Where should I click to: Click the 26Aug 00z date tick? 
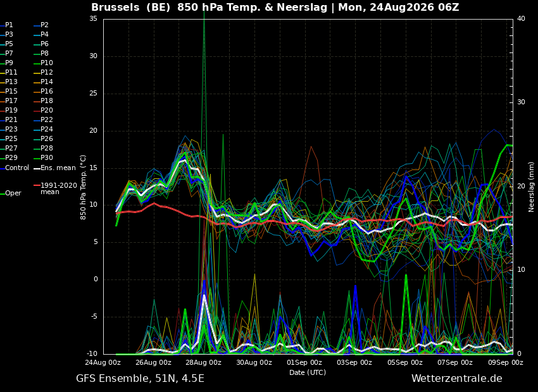[153, 362]
